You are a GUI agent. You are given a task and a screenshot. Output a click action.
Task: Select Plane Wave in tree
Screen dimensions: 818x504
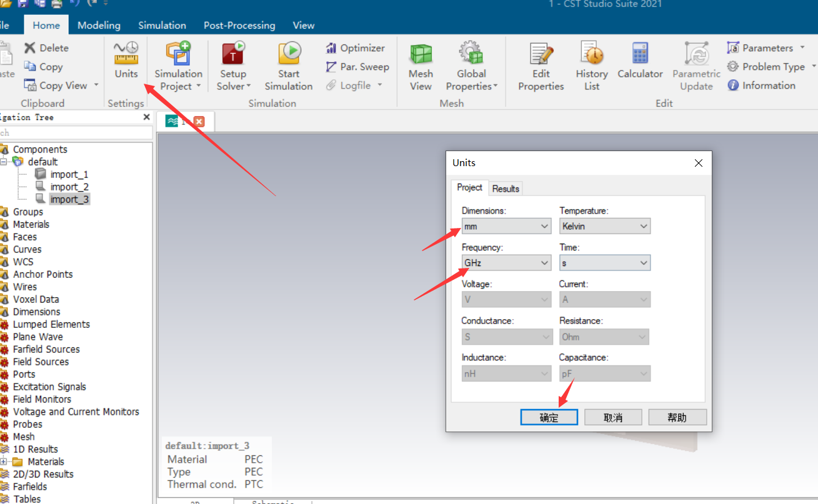[37, 337]
